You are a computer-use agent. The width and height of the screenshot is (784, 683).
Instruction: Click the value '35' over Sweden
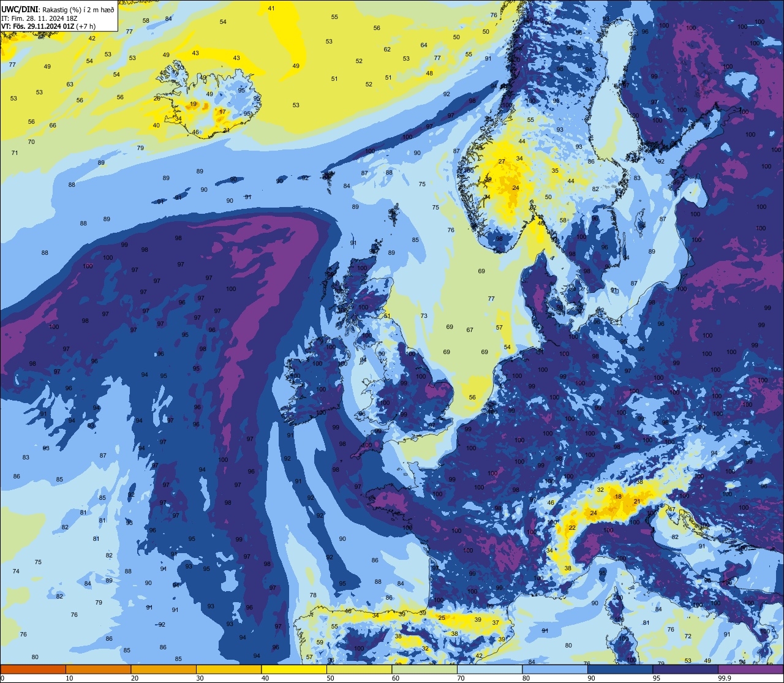[555, 171]
